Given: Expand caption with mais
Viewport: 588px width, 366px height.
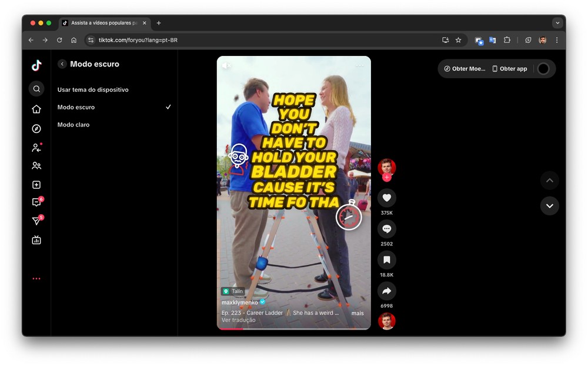Looking at the screenshot, I should [x=358, y=314].
